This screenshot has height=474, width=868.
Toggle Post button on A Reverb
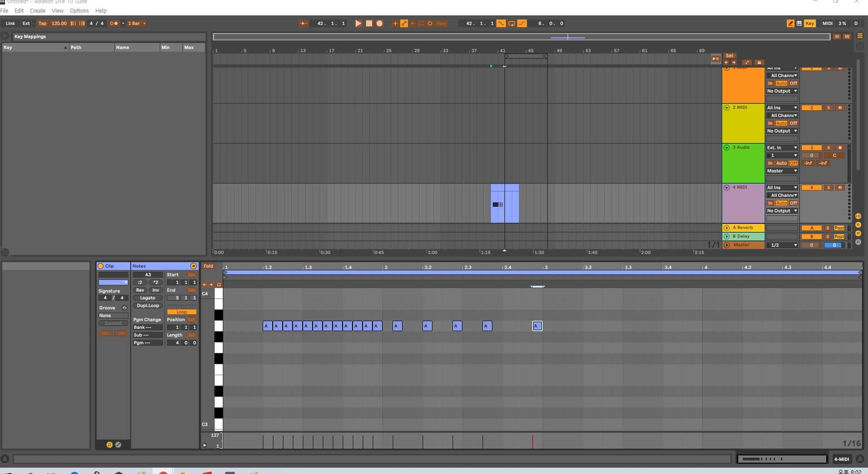click(839, 228)
